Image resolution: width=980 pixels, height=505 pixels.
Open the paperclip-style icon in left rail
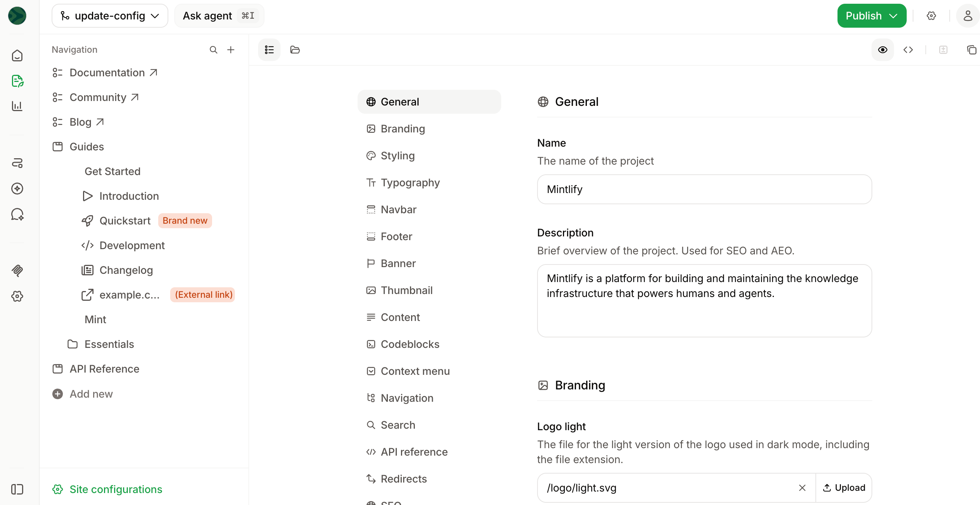17,270
